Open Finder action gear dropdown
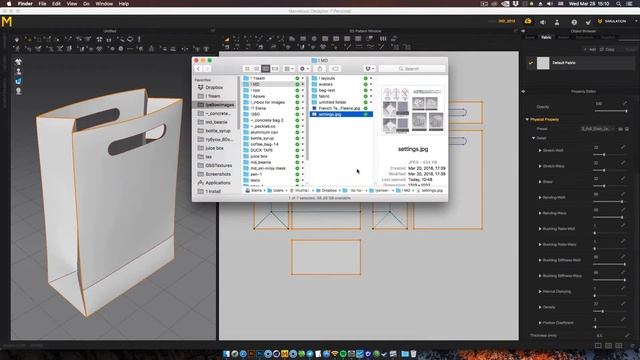Image resolution: width=640 pixels, height=360 pixels. pos(304,69)
